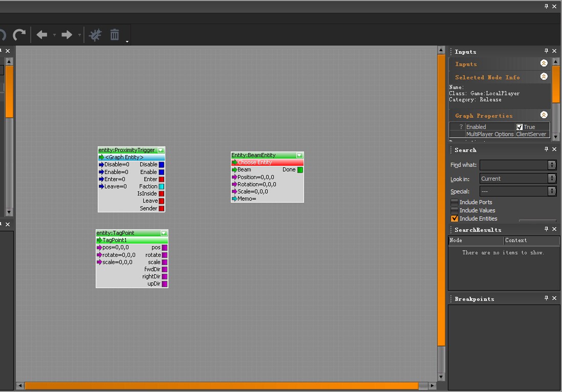Click the Node column header in SearchResults

point(475,240)
